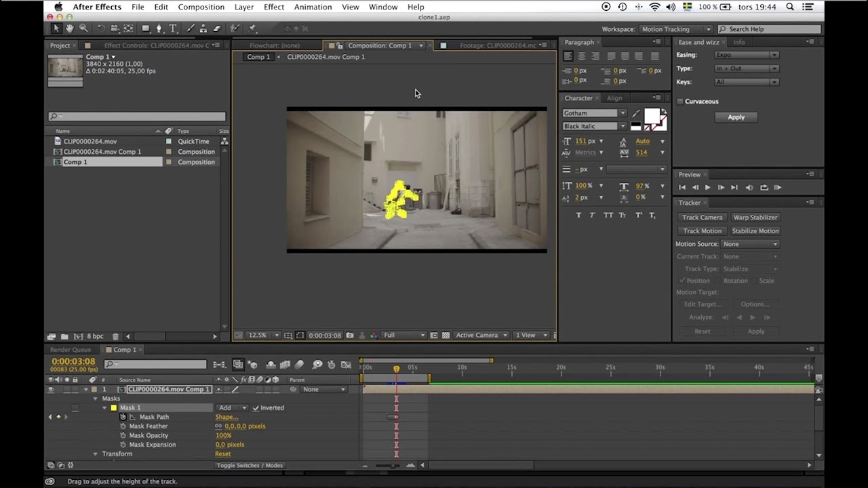The height and width of the screenshot is (488, 868).
Task: Click Toggle Switches / Modes button
Action: (250, 466)
